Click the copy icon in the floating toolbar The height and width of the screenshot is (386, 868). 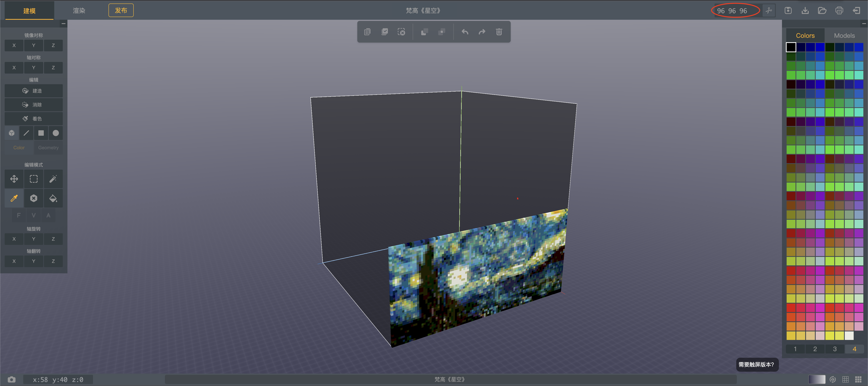[367, 32]
